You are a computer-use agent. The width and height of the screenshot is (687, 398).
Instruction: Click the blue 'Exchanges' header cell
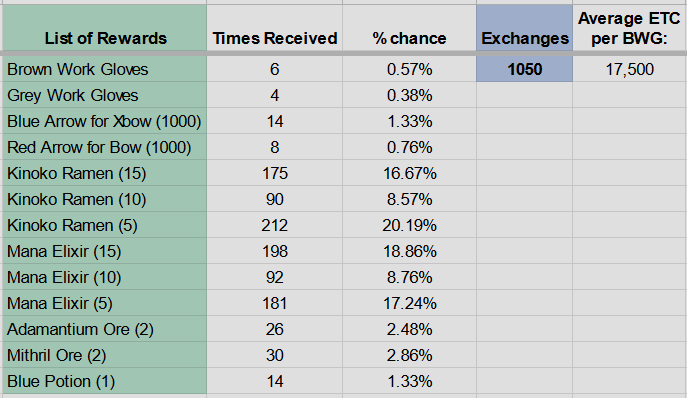(x=524, y=28)
